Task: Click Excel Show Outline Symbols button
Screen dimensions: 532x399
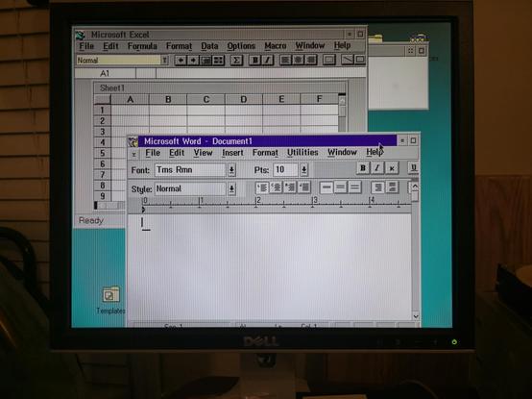Action: pyautogui.click(x=206, y=61)
